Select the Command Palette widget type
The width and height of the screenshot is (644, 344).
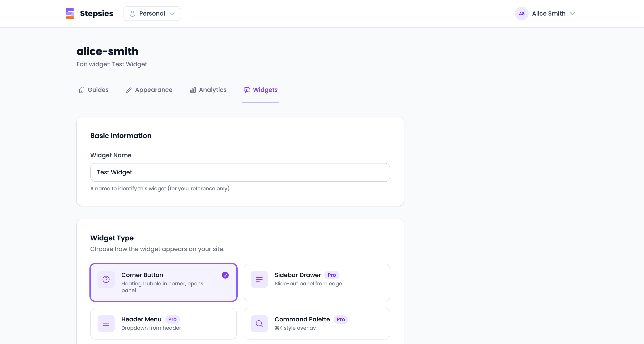tap(316, 324)
